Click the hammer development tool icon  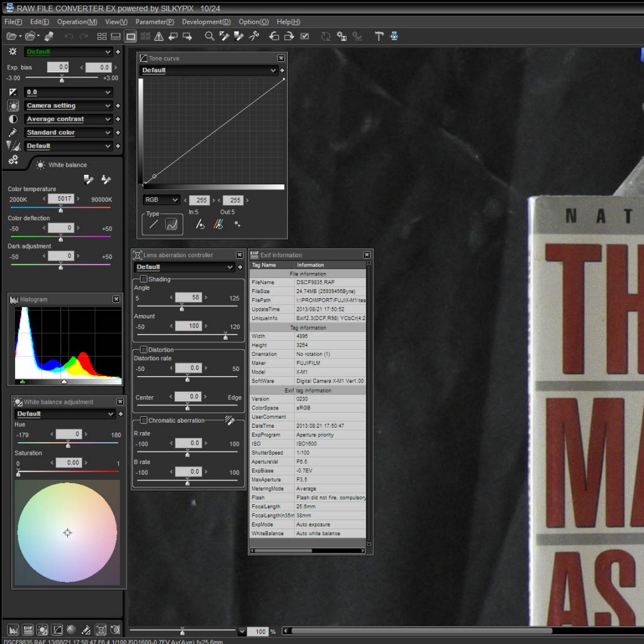[379, 36]
